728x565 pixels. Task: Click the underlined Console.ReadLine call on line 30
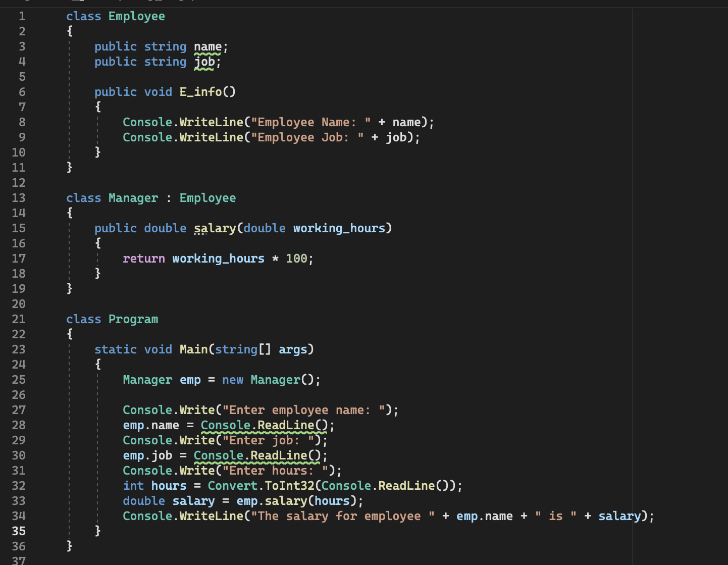(257, 455)
